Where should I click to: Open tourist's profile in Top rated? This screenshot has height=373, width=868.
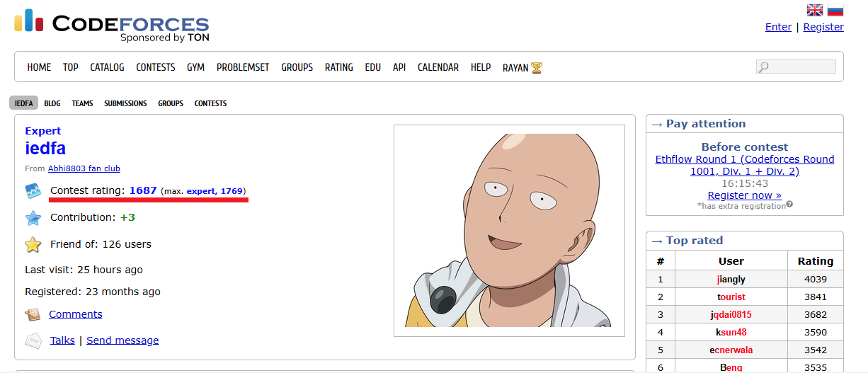pyautogui.click(x=731, y=297)
